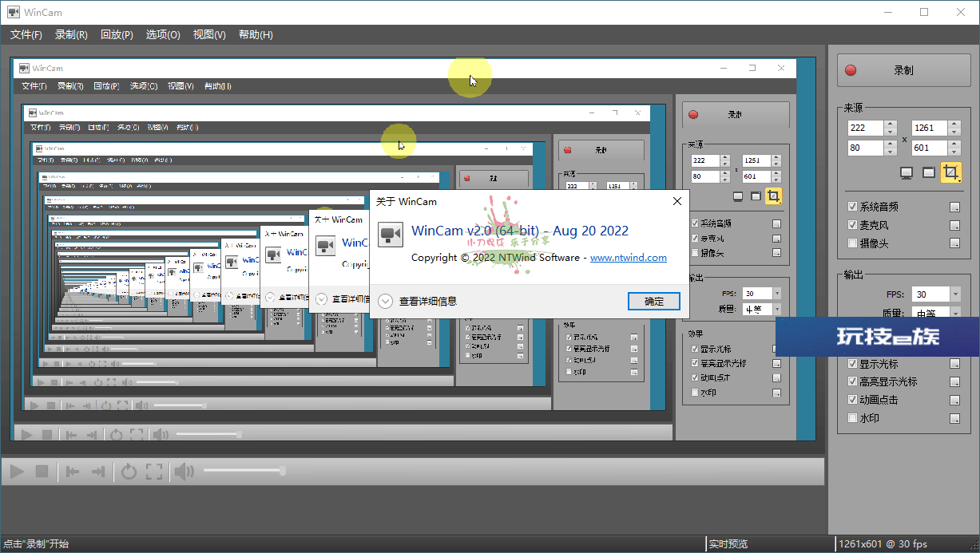Open settings button beside 显示光标
The image size is (980, 553).
pos(954,364)
